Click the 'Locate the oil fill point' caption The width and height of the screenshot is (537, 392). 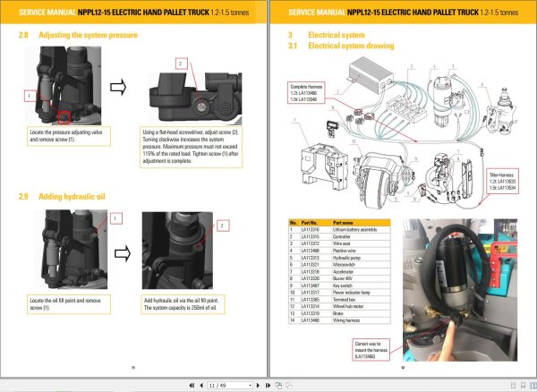pyautogui.click(x=69, y=304)
